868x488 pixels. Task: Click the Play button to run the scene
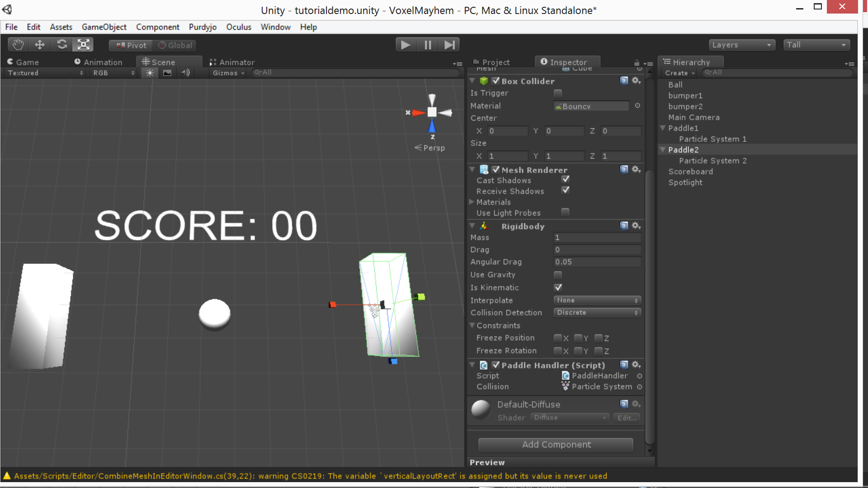[x=406, y=45]
